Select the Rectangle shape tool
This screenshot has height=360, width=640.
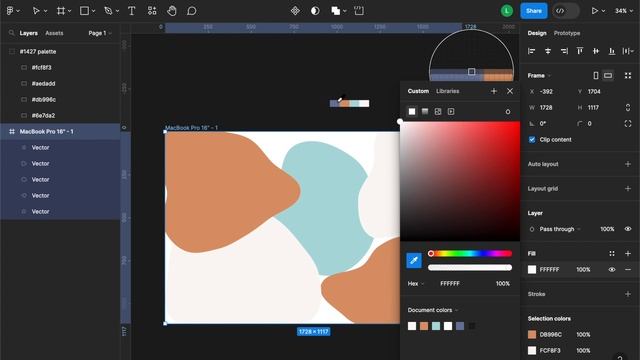[x=84, y=11]
